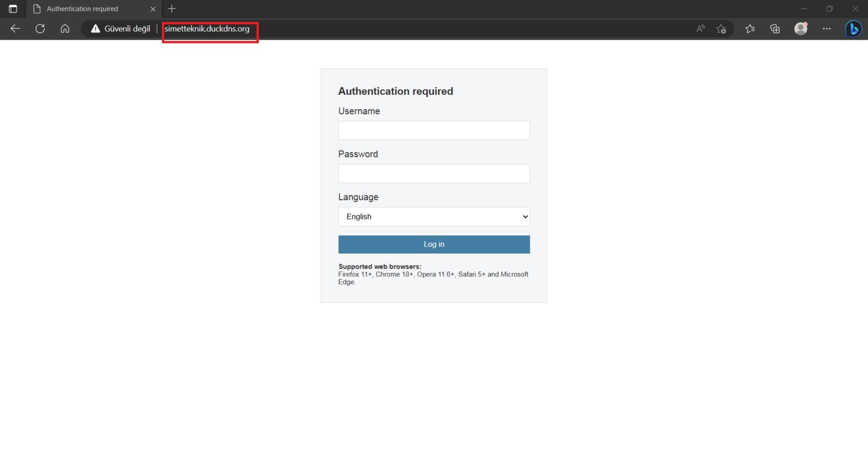This screenshot has height=464, width=868.
Task: Open the tab actions menu icon
Action: pos(13,9)
